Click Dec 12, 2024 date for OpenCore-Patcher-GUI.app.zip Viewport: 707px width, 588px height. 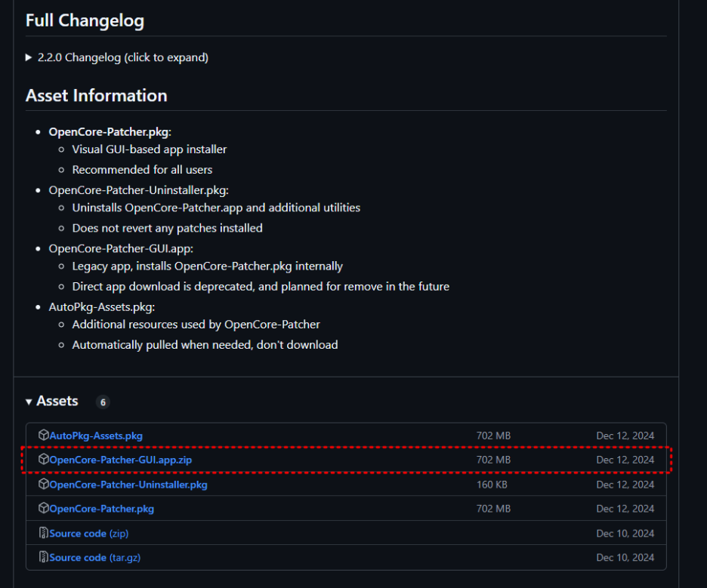625,460
